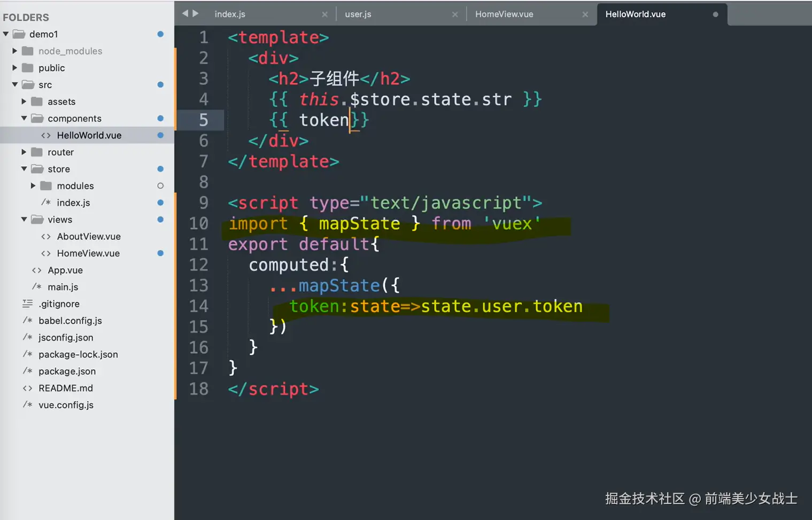Close the user.js tab

455,14
